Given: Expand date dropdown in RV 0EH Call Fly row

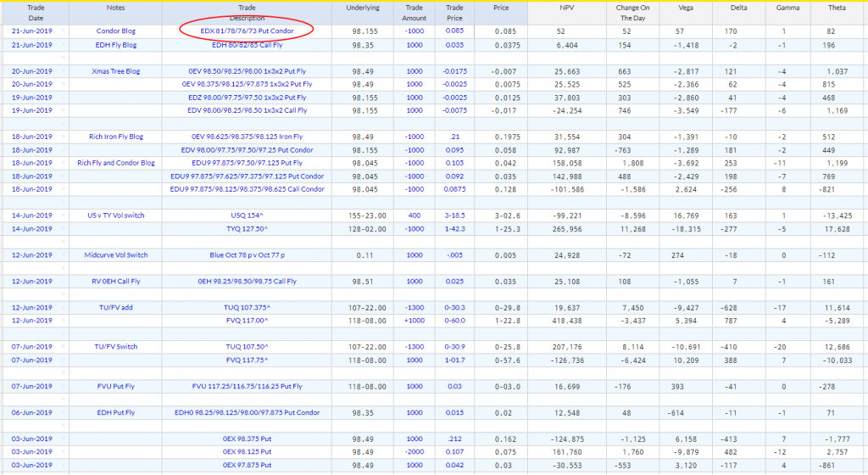Looking at the screenshot, I should [x=63, y=282].
